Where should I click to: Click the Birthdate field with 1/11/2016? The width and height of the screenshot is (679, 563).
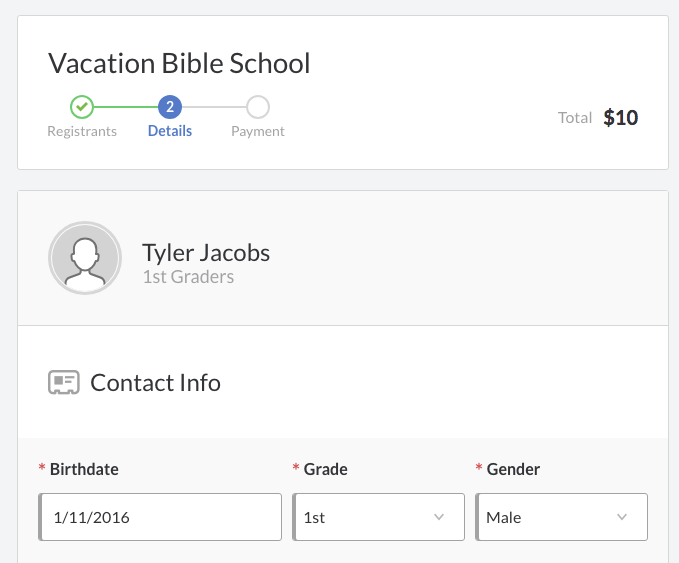click(x=160, y=517)
